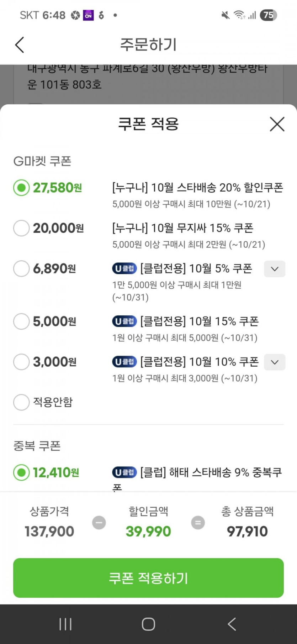This screenshot has width=297, height=644.
Task: Tap Android recent apps icon
Action: [x=65, y=624]
